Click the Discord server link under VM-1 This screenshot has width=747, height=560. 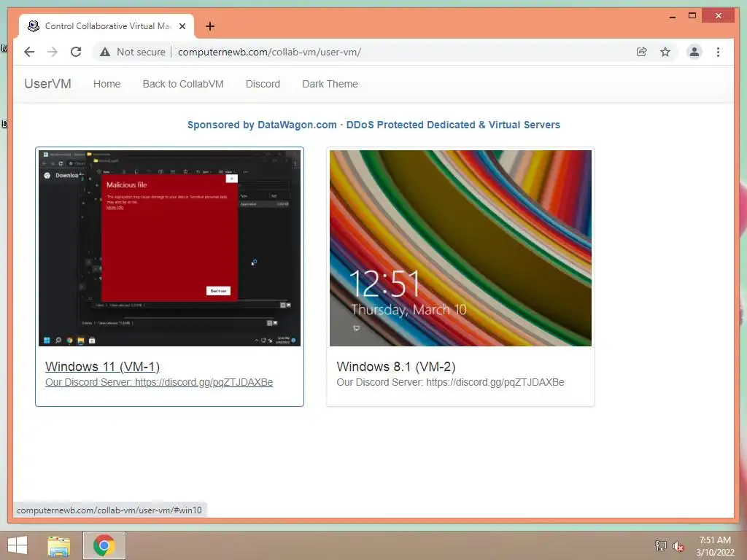coord(159,382)
